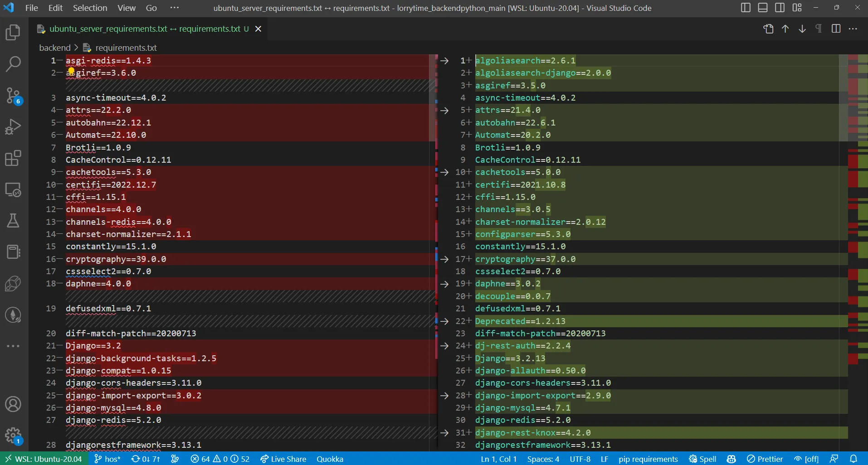This screenshot has width=868, height=465.
Task: Change indentation via Spaces: 4
Action: (543, 459)
